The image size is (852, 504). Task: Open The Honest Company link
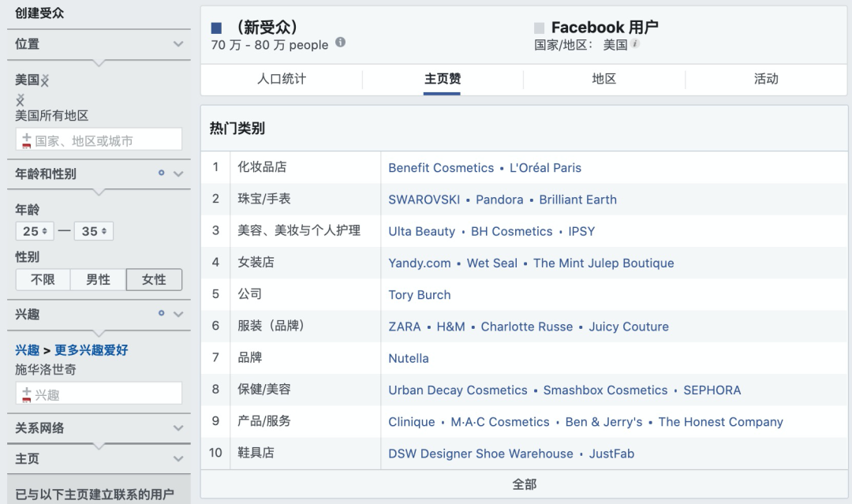point(720,422)
